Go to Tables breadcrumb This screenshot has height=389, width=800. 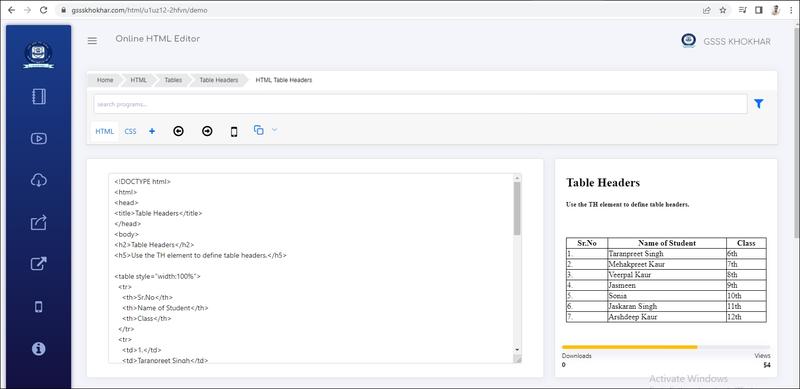[x=173, y=80]
